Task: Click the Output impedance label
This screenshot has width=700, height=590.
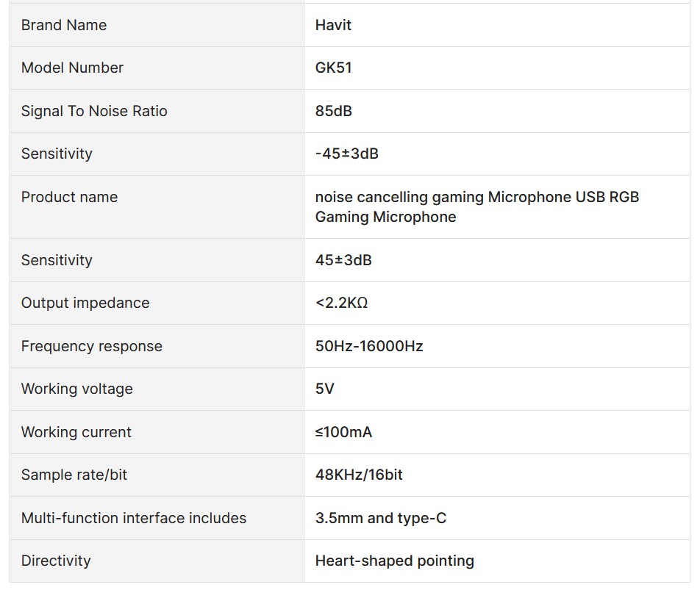Action: coord(85,303)
